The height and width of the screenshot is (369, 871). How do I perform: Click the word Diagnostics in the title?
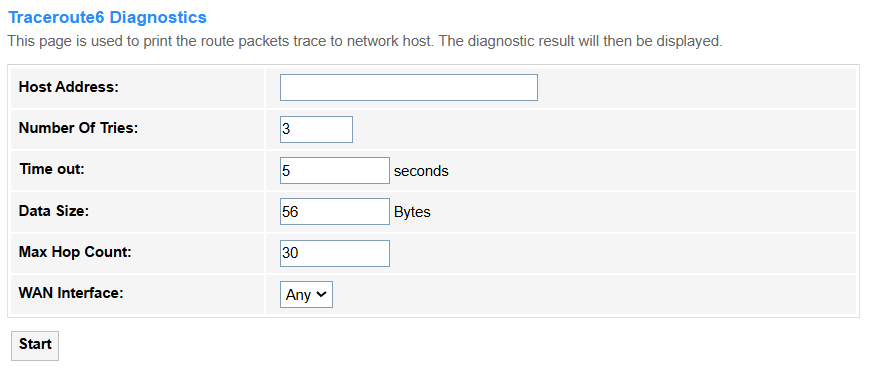coord(158,17)
